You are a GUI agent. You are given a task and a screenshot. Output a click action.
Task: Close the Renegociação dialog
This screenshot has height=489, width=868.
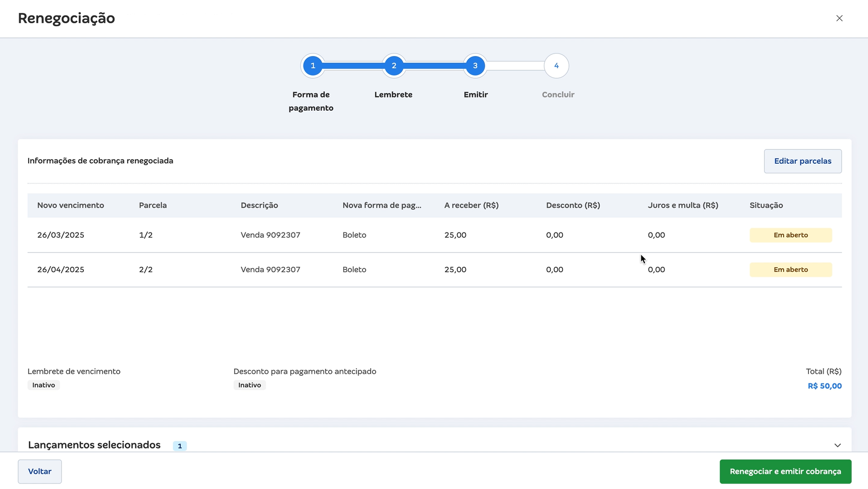click(839, 18)
